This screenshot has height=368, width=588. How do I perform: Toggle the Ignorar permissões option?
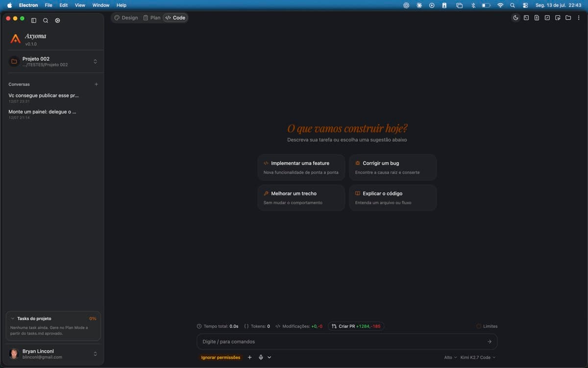click(220, 357)
